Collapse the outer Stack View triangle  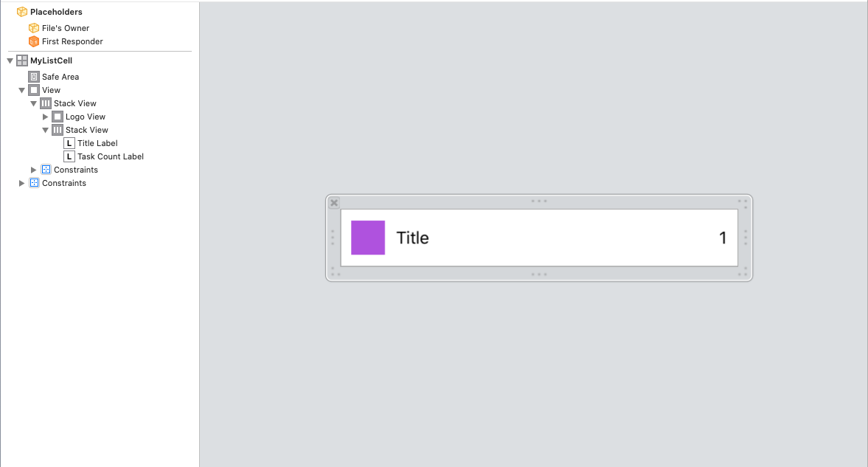(34, 103)
